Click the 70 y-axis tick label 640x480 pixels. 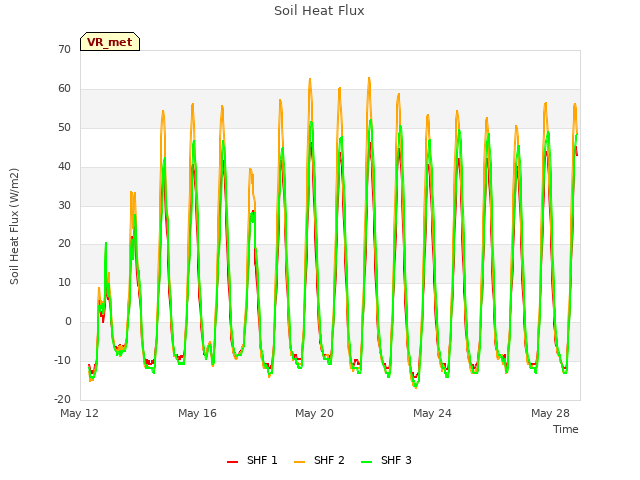64,49
